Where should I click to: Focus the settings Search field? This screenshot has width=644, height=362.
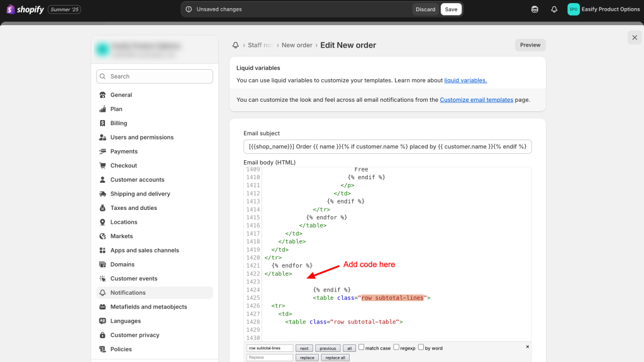pyautogui.click(x=155, y=76)
